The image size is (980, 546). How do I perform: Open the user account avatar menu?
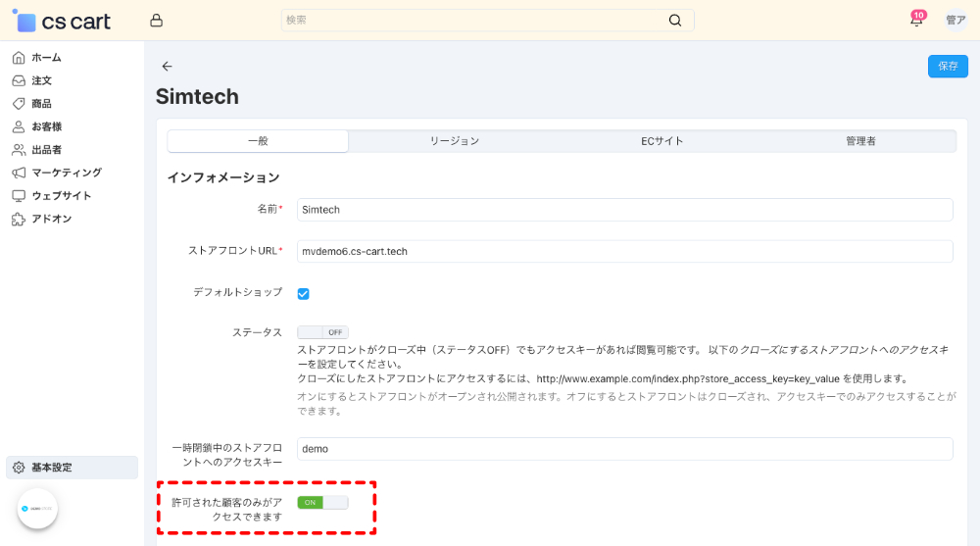(x=955, y=21)
